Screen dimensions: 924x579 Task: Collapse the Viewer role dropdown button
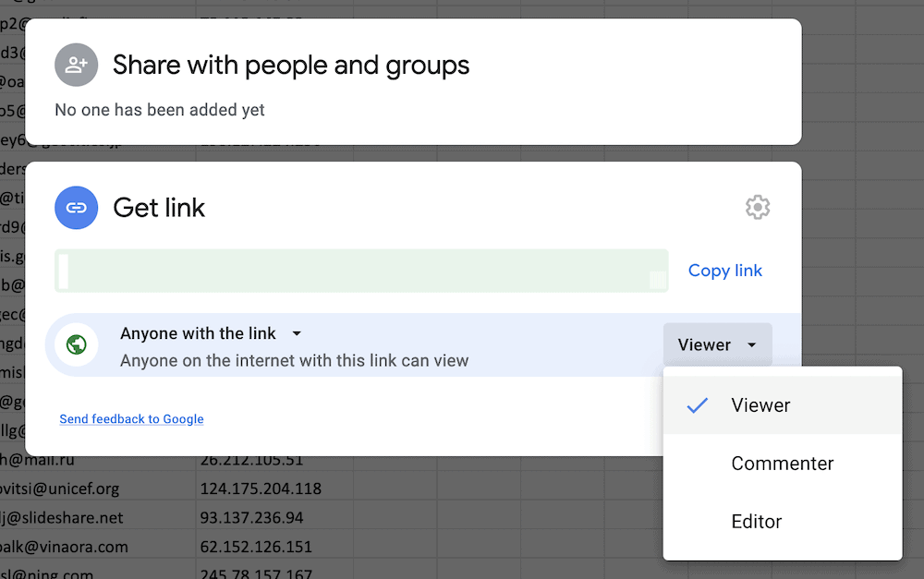pos(717,344)
